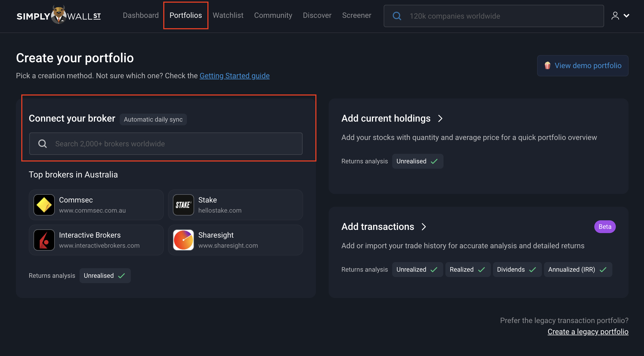Image resolution: width=644 pixels, height=356 pixels.
Task: Open the Screener tab
Action: [x=357, y=15]
